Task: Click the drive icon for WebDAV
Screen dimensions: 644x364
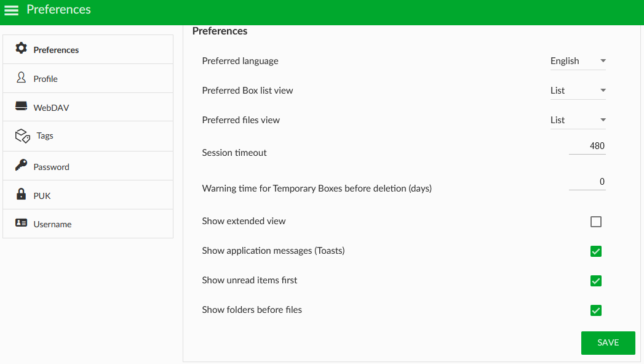Action: (21, 106)
